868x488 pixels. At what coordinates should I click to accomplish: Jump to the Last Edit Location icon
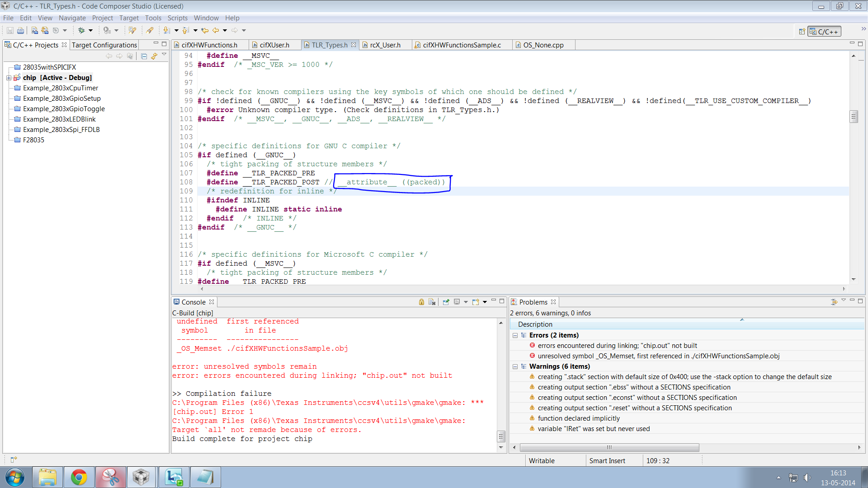(x=205, y=30)
